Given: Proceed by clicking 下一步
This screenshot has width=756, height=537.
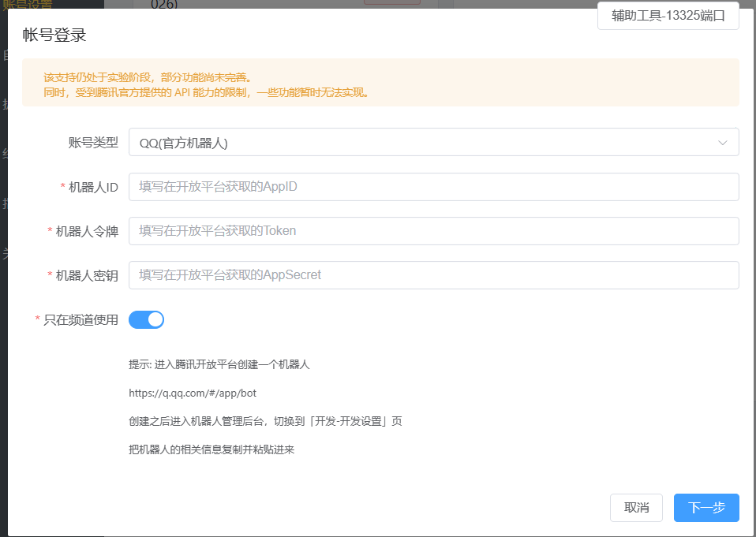Looking at the screenshot, I should coord(705,508).
